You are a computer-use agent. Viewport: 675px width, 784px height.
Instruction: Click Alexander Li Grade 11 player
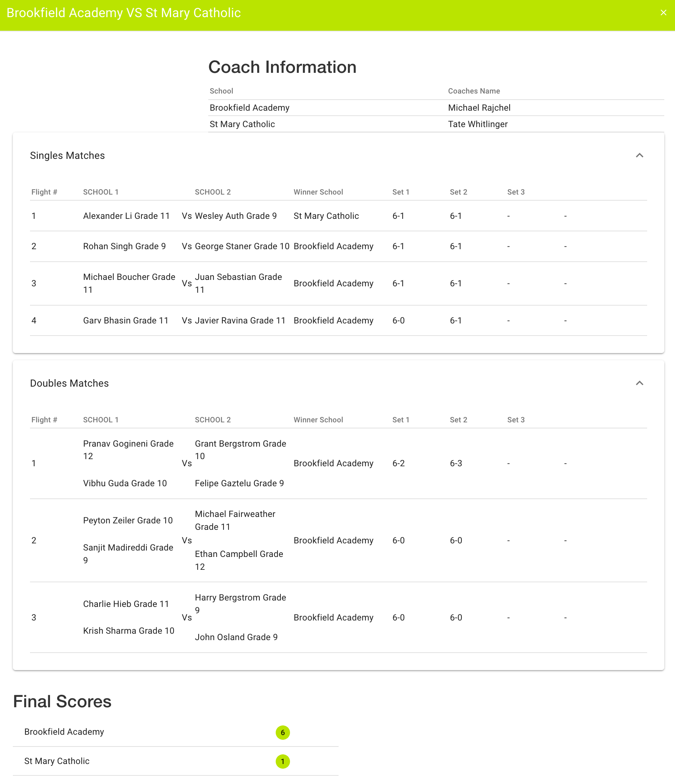[126, 216]
